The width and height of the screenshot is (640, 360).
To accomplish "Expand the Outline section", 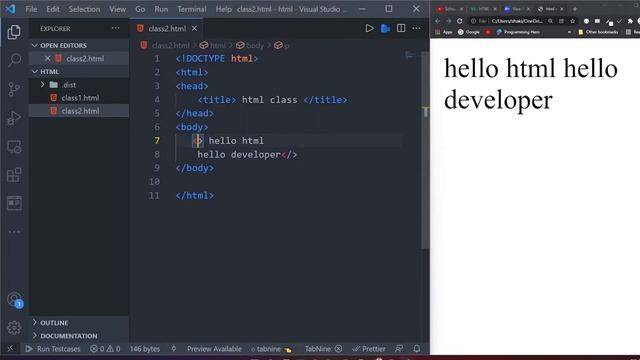I will click(x=35, y=322).
